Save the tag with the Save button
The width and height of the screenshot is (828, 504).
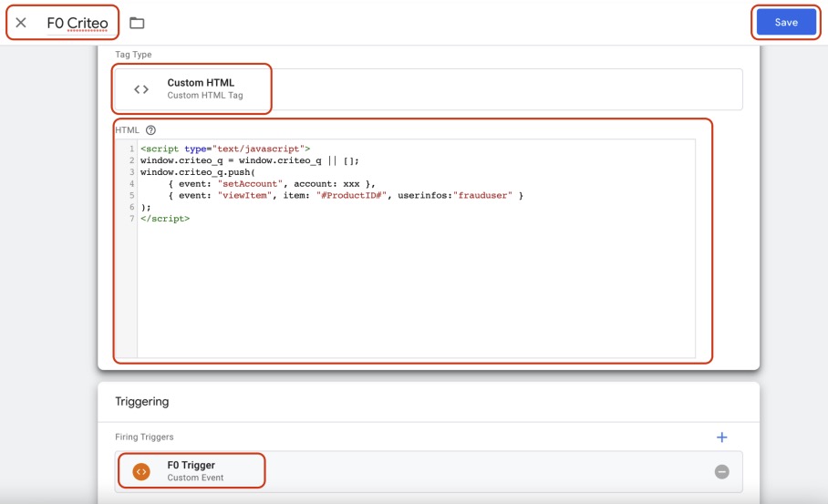[x=785, y=23]
